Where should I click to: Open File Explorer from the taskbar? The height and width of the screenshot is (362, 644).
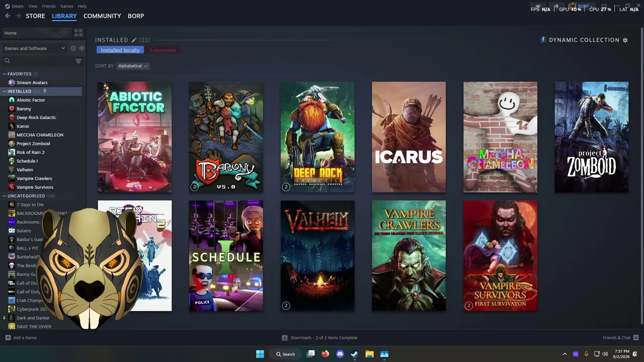click(369, 354)
